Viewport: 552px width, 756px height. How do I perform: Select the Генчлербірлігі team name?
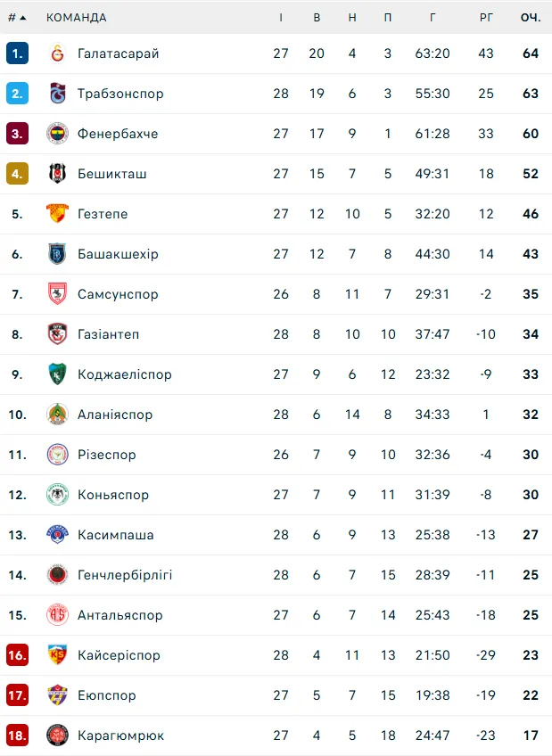(x=125, y=575)
